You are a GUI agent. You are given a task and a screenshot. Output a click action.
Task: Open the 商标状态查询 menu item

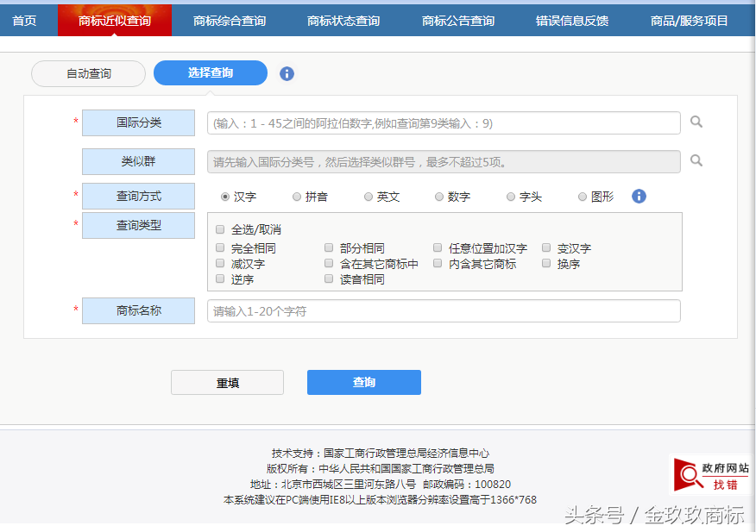click(343, 20)
